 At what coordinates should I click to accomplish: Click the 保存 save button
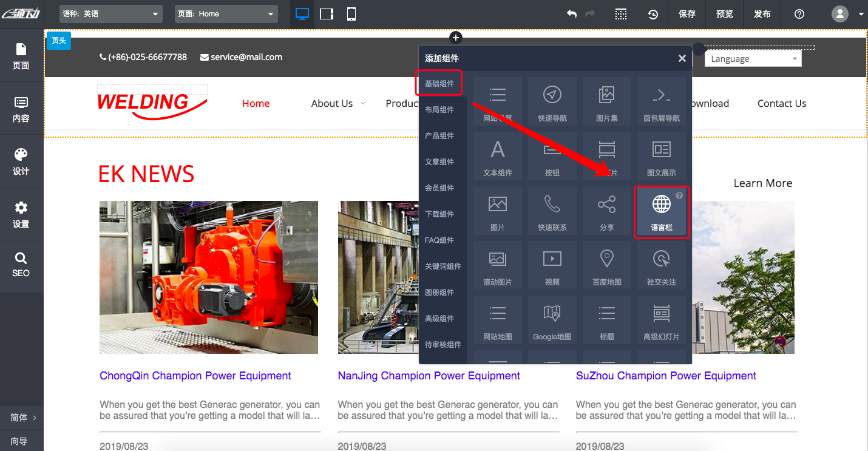pyautogui.click(x=687, y=14)
